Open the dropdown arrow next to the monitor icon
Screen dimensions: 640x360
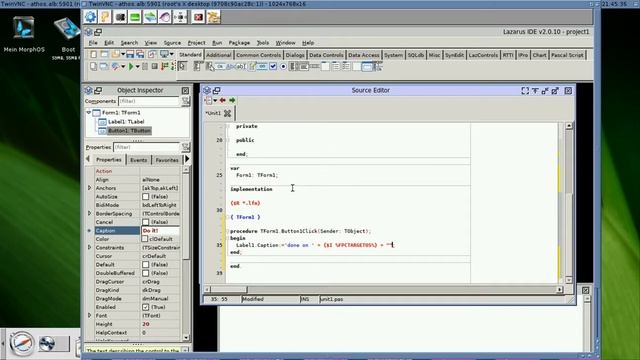(171, 55)
